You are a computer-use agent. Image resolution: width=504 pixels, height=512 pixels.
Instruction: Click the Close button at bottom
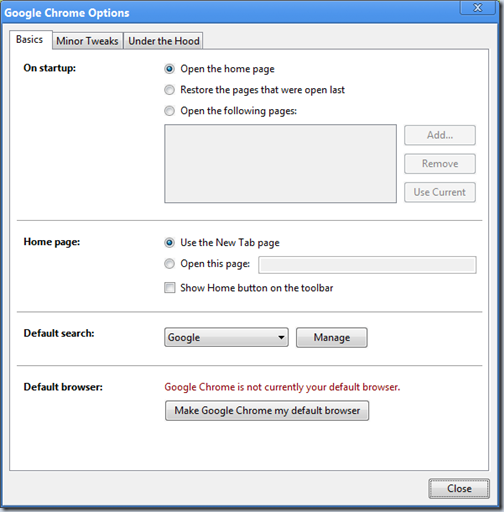(x=459, y=489)
